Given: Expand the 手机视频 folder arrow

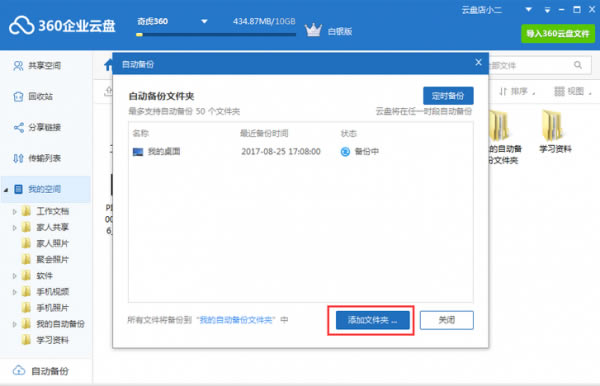Looking at the screenshot, I should click(15, 292).
